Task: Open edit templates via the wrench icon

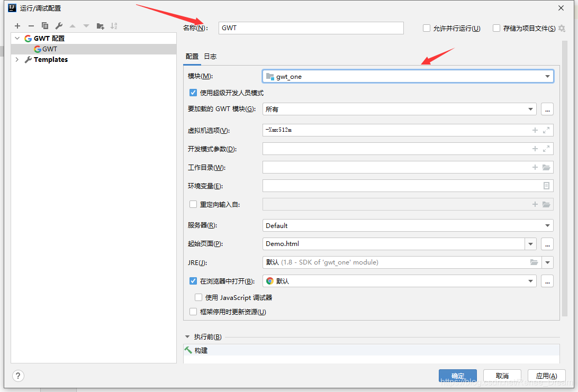Action: coord(59,26)
